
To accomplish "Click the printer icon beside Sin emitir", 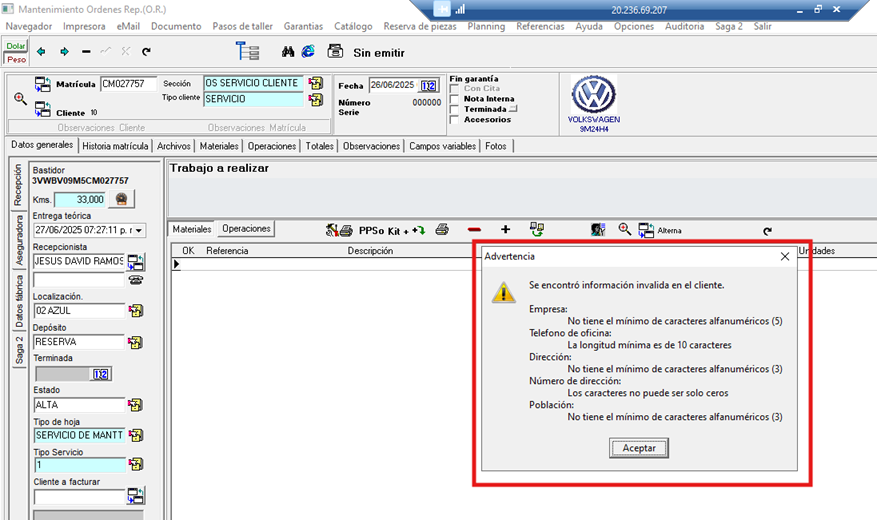I will click(335, 52).
